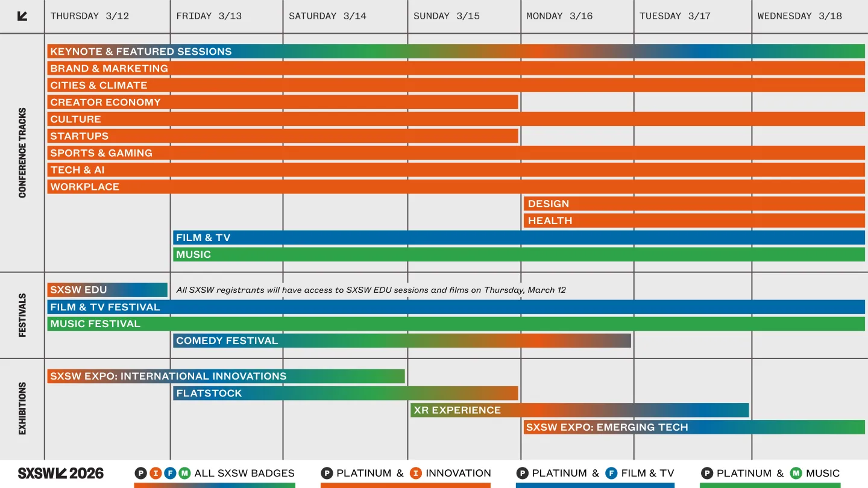Screen dimensions: 868x488
Task: Toggle the XR Experience exhibition bar
Action: coord(579,410)
